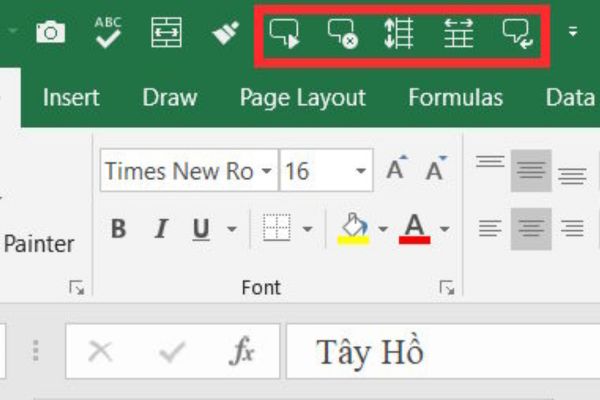The image size is (600, 400).
Task: Switch to the Page Layout tab
Action: click(302, 97)
